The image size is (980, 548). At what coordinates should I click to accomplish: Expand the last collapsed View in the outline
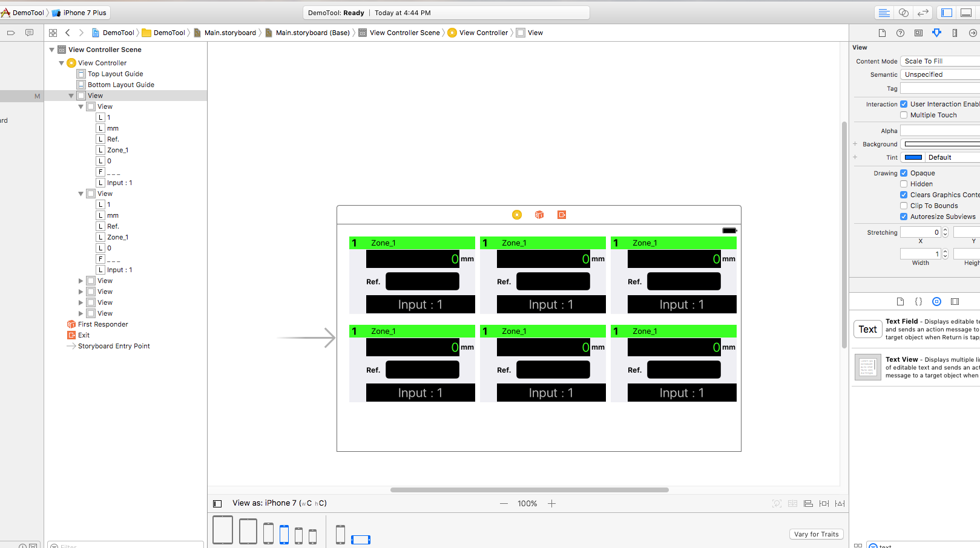(x=81, y=313)
